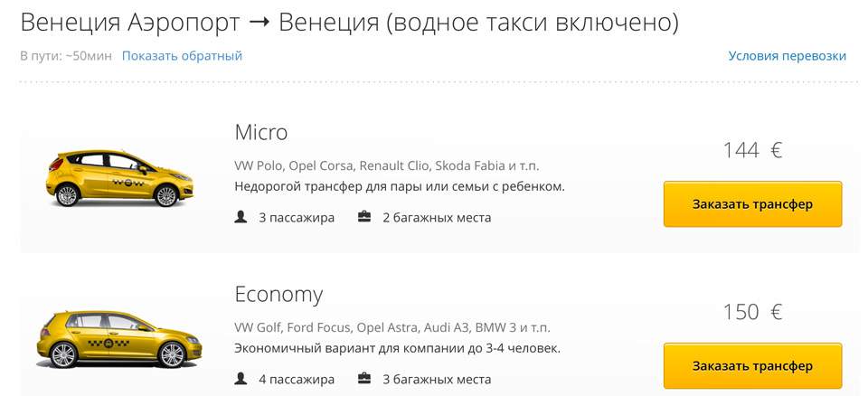Click the "3 багажных места" luggage label
The height and width of the screenshot is (396, 868).
tap(437, 379)
